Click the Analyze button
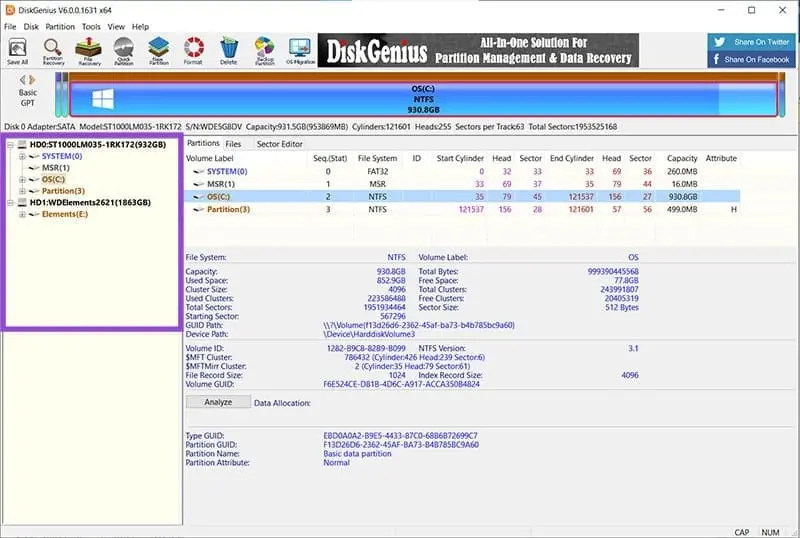Screen dimensions: 800x538 [218, 402]
